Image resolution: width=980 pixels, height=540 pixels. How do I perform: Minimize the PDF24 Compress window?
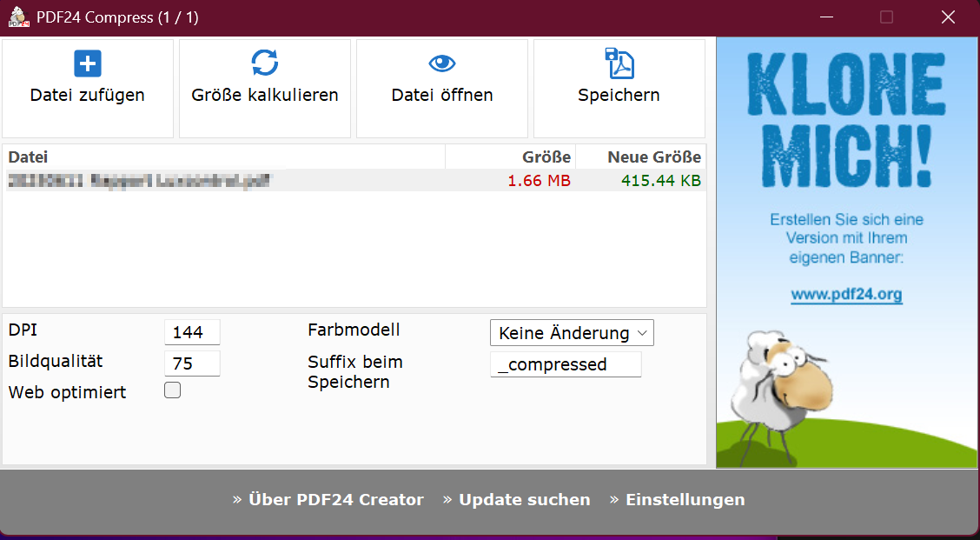pyautogui.click(x=826, y=17)
